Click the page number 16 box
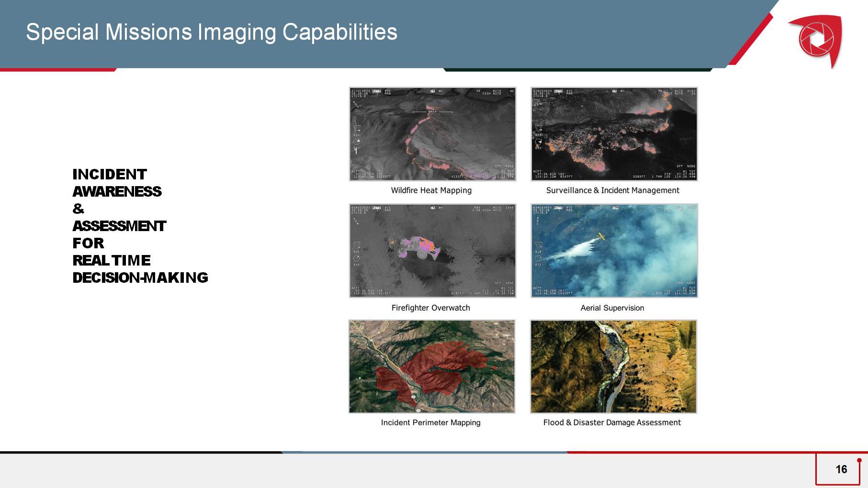The image size is (868, 488). coord(841,469)
